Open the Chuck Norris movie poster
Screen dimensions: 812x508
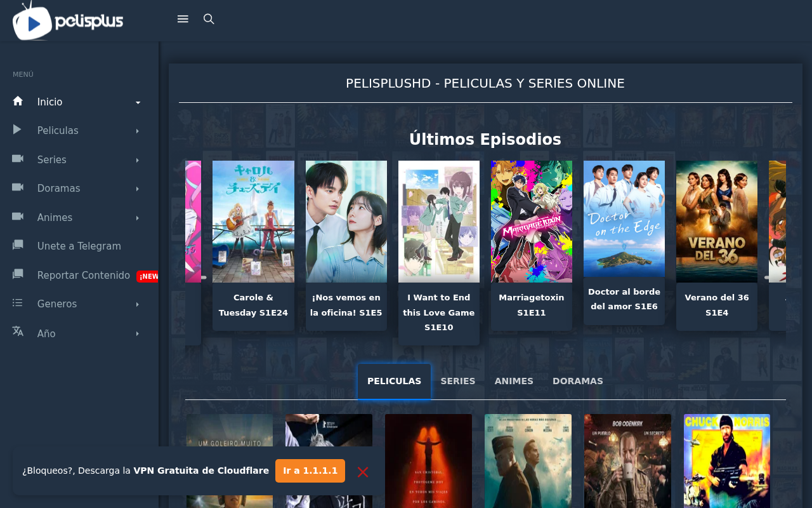pyautogui.click(x=727, y=461)
